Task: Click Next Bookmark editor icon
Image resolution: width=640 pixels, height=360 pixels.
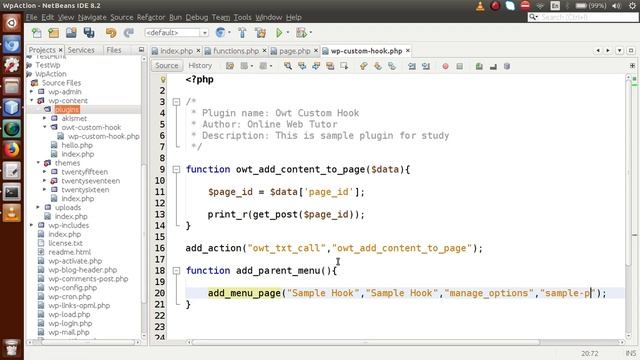Action: click(x=378, y=66)
